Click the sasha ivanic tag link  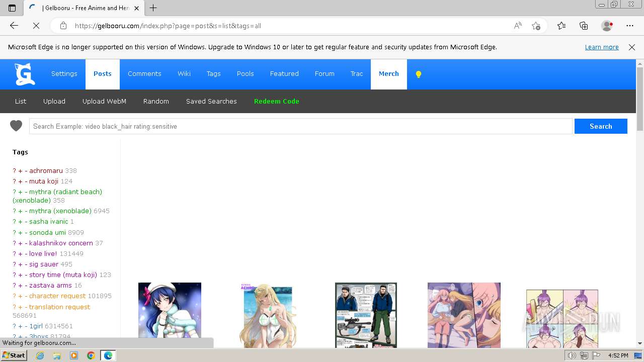point(48,221)
